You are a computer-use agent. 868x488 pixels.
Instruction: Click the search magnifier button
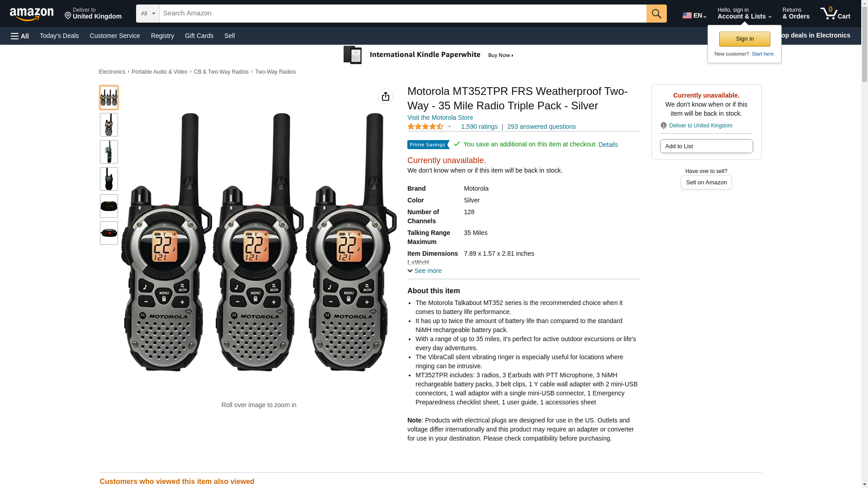pyautogui.click(x=656, y=14)
